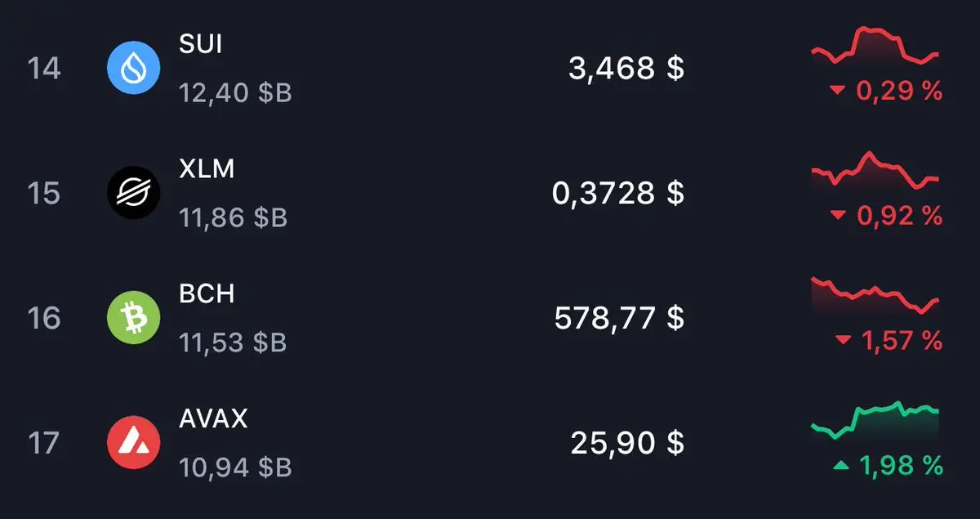Screen dimensions: 980x519
Task: Open the red Avalanche AVAX icon
Action: [133, 442]
